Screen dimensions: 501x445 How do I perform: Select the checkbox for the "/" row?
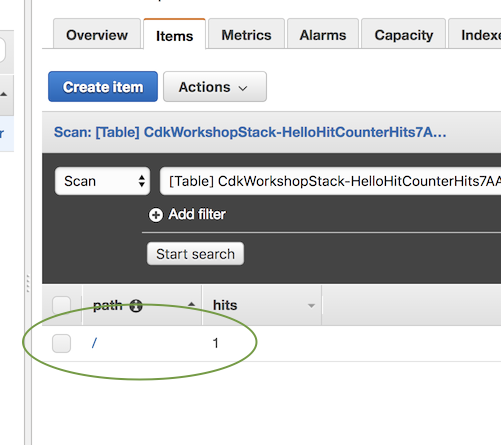coord(61,343)
